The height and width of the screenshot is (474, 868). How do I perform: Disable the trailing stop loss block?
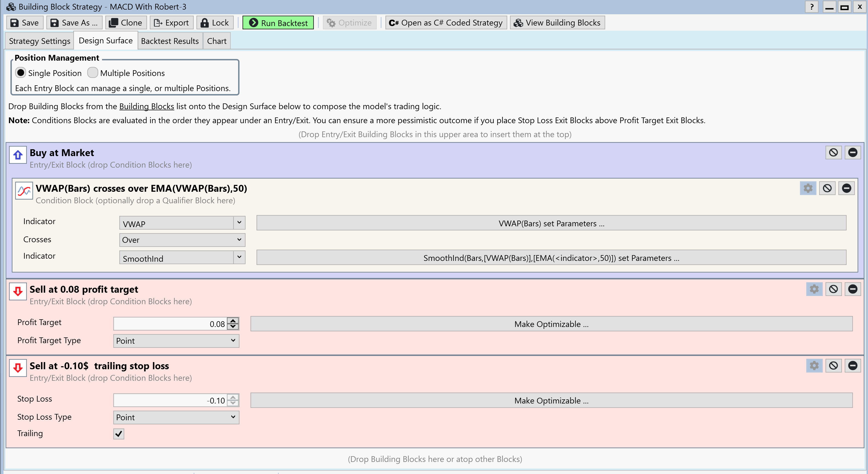coord(833,366)
